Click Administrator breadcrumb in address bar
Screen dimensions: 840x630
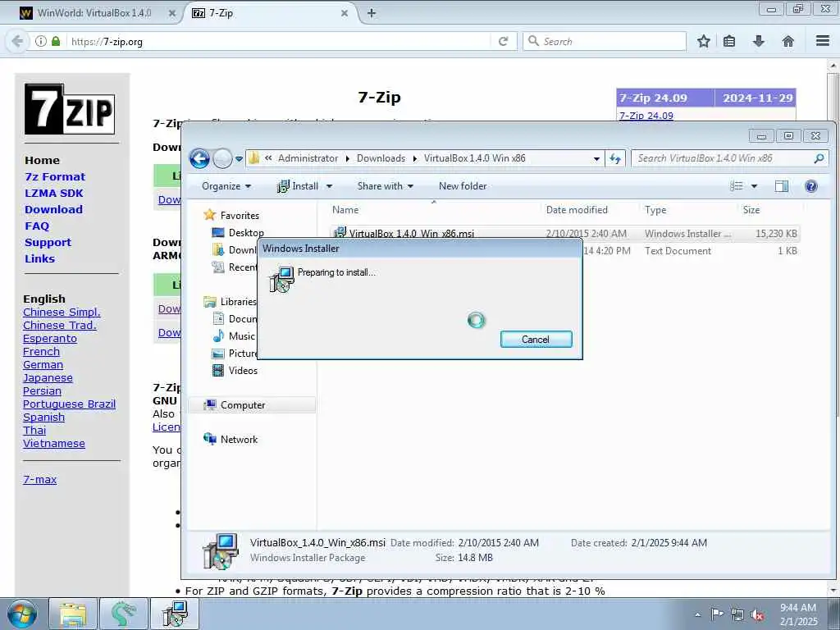point(308,158)
